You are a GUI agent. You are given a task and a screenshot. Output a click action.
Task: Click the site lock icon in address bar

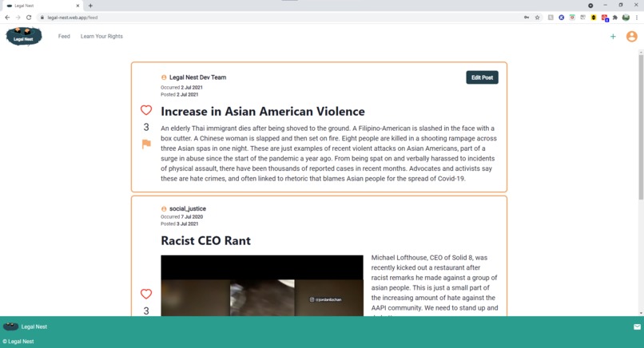coord(42,18)
